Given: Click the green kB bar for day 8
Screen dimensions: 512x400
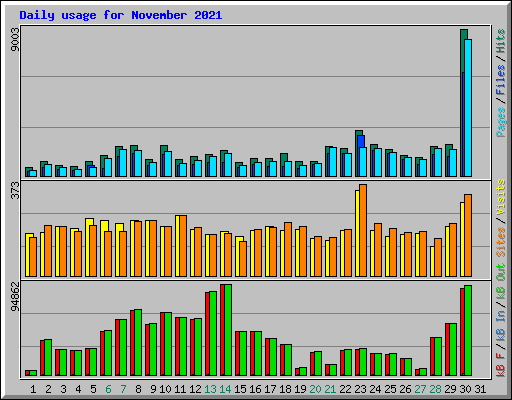Looking at the screenshot, I should 138,343.
